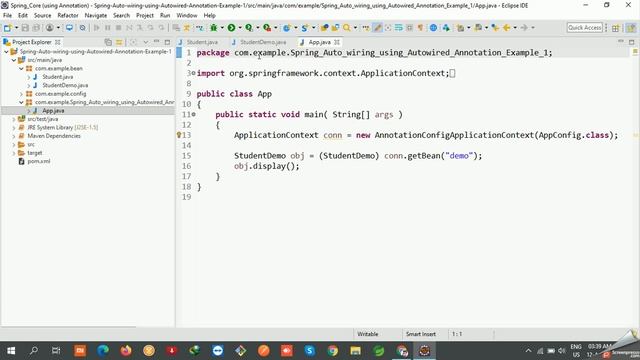The image size is (640, 360).
Task: Expand Maven Dependencies node
Action: pyautogui.click(x=14, y=136)
